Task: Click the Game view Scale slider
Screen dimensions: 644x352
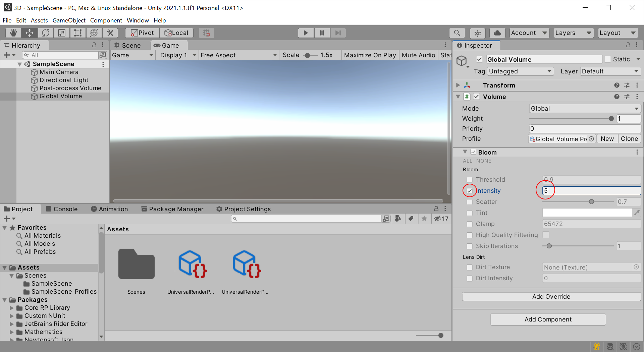Action: pos(310,55)
